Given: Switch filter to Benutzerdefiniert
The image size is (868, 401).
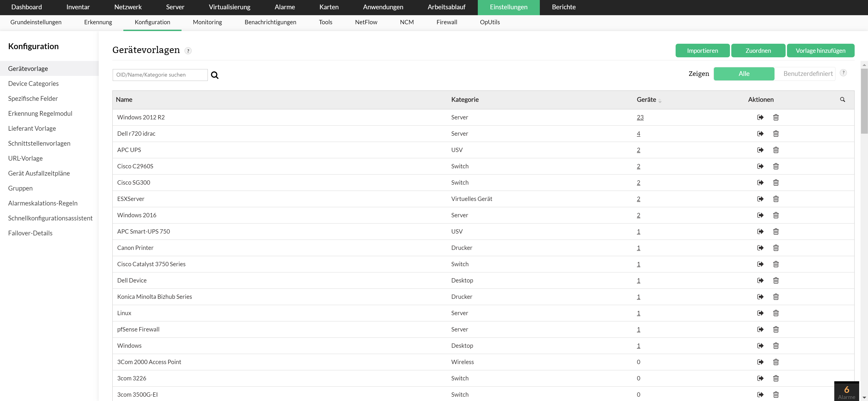Looking at the screenshot, I should coord(808,74).
